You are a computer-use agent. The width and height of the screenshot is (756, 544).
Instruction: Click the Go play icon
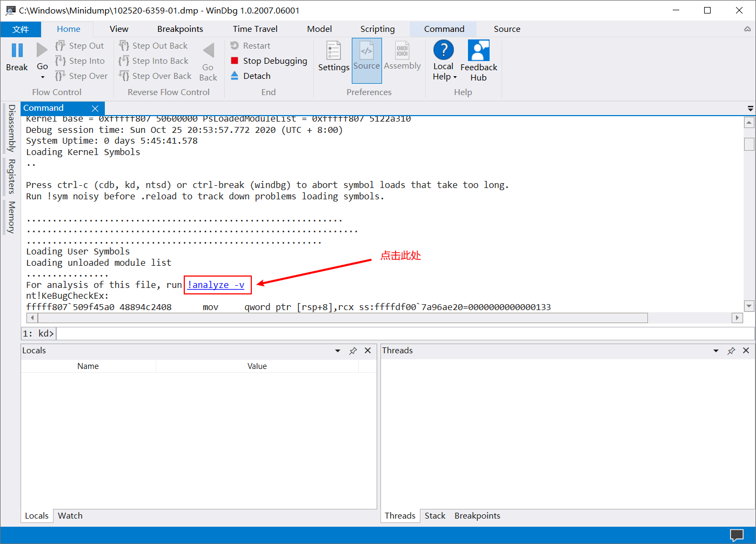[42, 50]
